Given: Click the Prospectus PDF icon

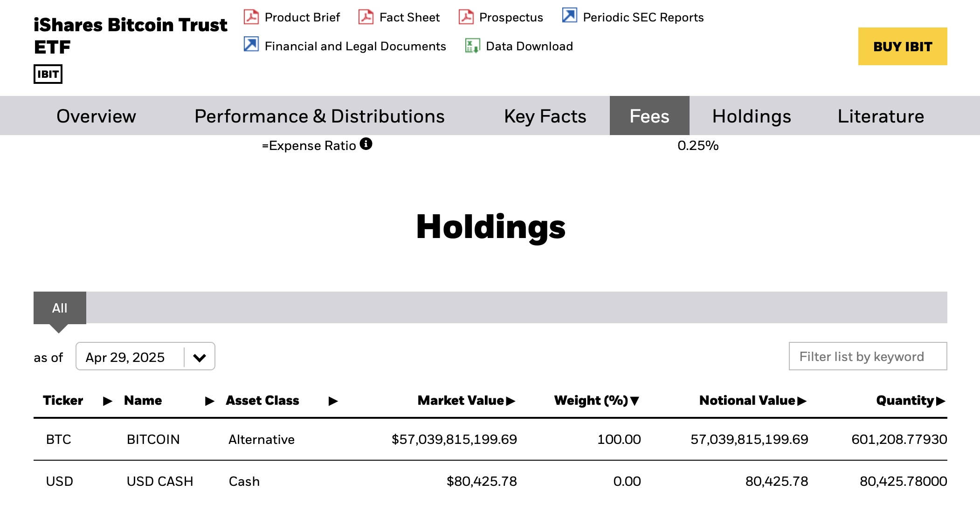Looking at the screenshot, I should coord(466,17).
